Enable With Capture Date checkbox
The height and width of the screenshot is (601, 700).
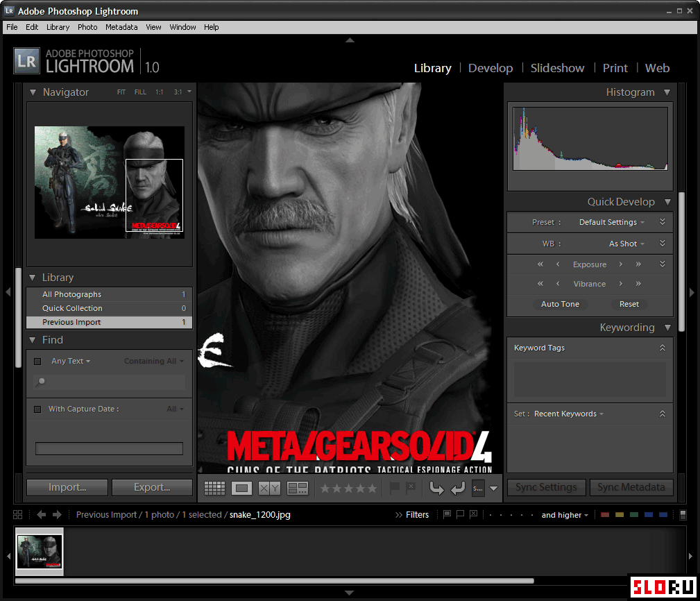[37, 409]
